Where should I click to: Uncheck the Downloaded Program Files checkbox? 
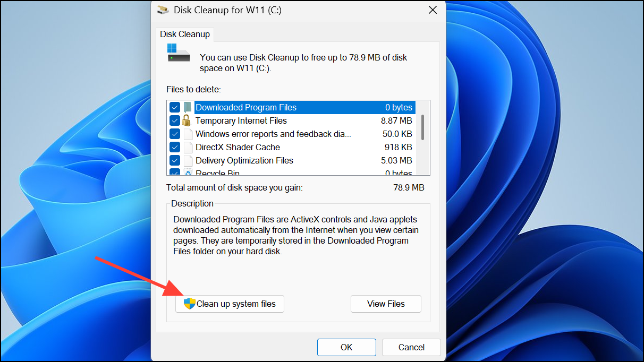(x=175, y=107)
